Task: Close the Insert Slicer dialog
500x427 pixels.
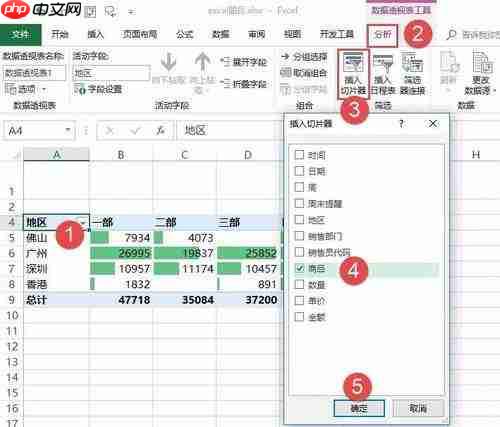Action: coord(433,124)
